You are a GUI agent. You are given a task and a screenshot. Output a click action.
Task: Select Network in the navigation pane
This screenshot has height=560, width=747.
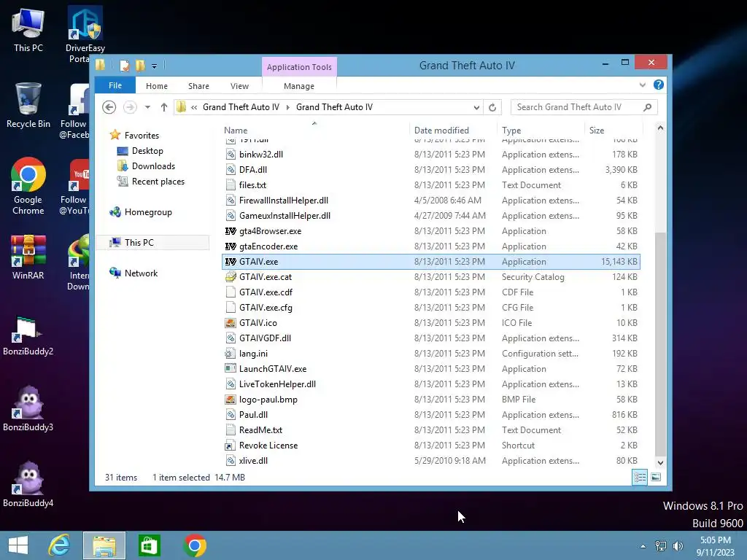click(x=141, y=273)
